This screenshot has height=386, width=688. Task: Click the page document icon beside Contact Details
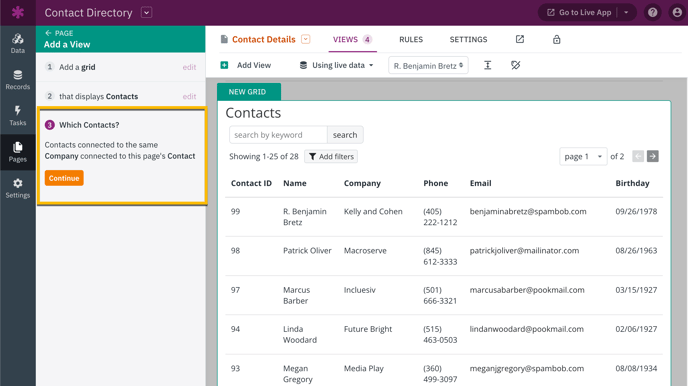pyautogui.click(x=224, y=39)
